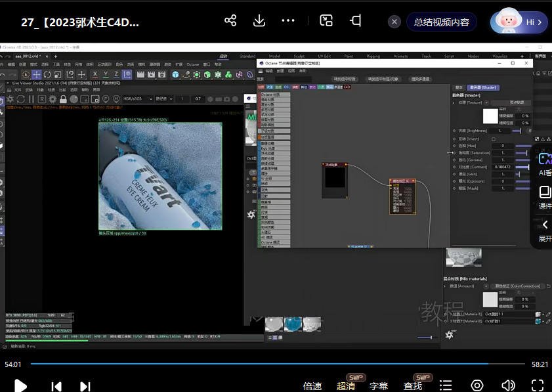Click the speaker icon in the video player
Image resolution: width=552 pixels, height=392 pixels.
coord(507,386)
